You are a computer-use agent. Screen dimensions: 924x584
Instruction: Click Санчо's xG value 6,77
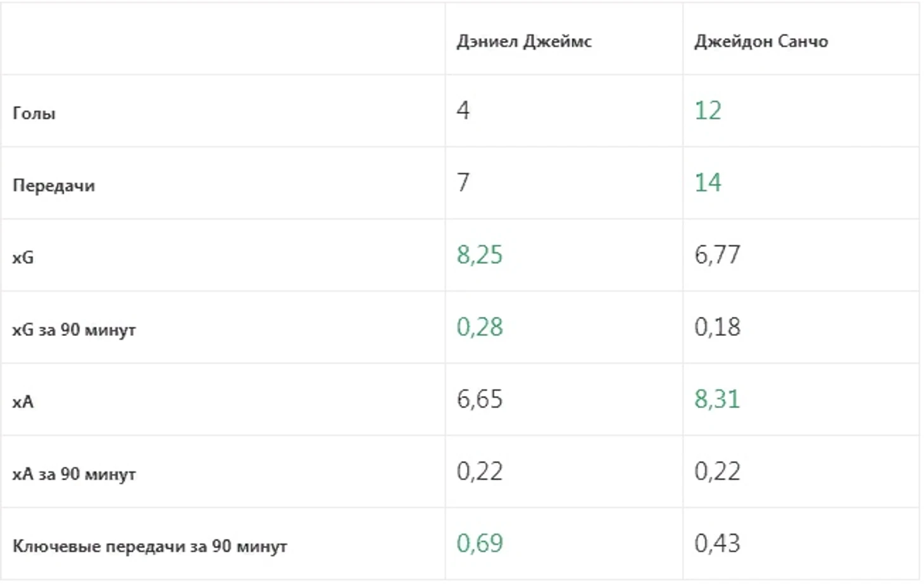pyautogui.click(x=717, y=255)
